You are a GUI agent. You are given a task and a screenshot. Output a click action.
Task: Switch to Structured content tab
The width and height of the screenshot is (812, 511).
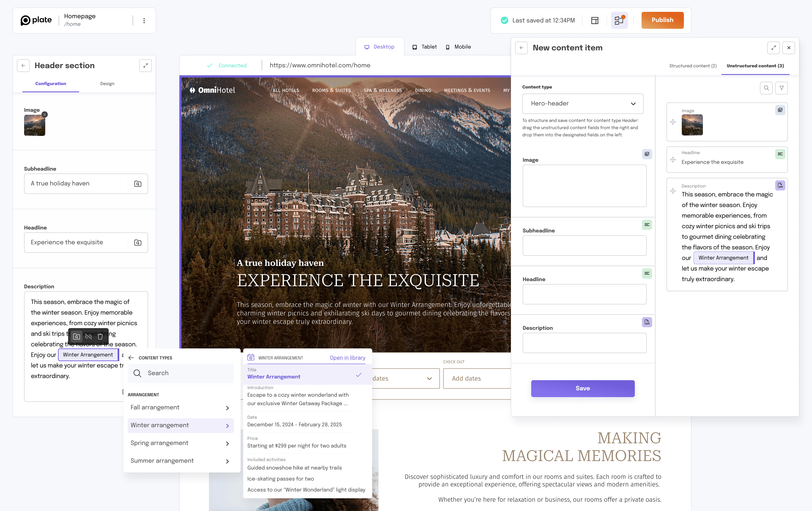[x=693, y=66]
